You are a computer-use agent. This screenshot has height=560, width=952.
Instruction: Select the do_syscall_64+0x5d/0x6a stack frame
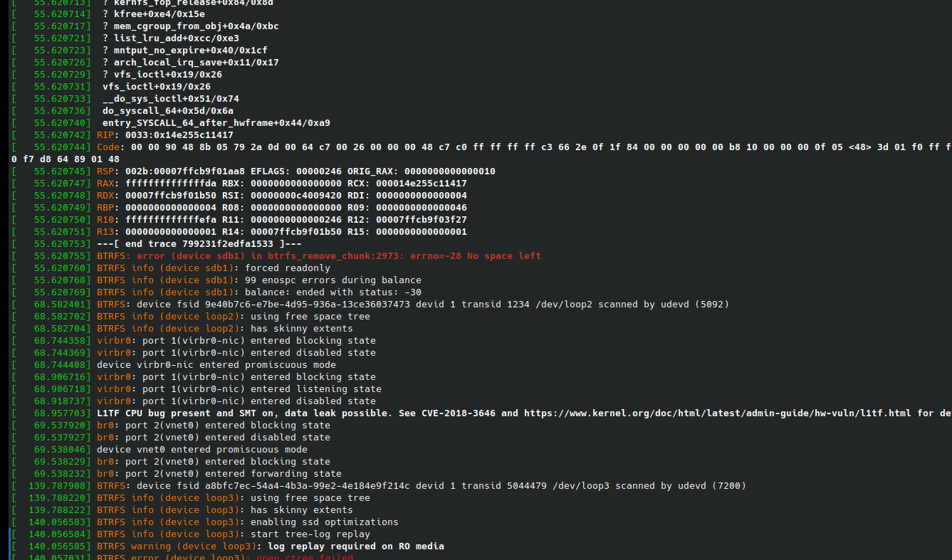click(x=168, y=111)
